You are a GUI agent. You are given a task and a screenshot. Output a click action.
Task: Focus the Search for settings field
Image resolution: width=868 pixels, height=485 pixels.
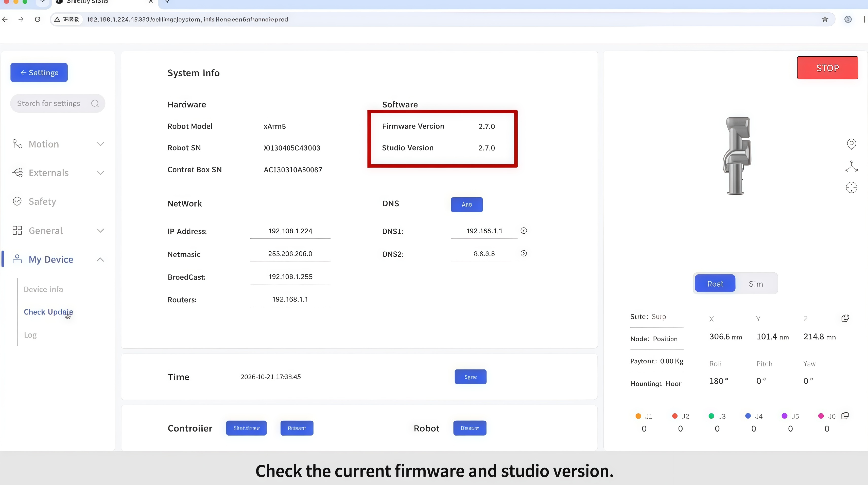point(58,103)
